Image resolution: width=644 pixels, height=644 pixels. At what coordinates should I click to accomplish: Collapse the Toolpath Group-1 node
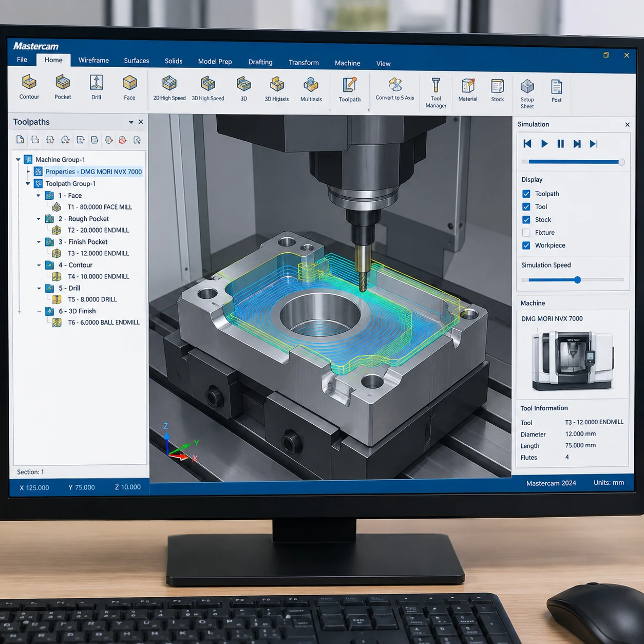(x=28, y=183)
